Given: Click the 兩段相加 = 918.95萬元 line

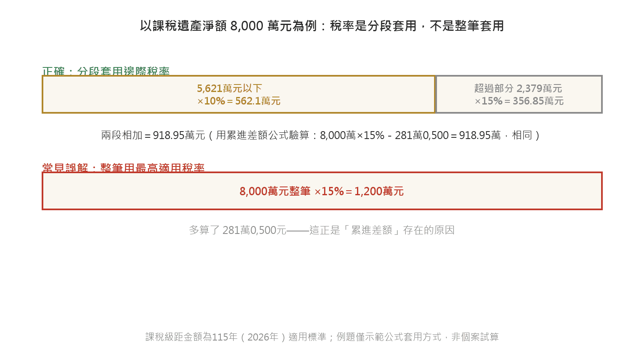Looking at the screenshot, I should tap(153, 135).
